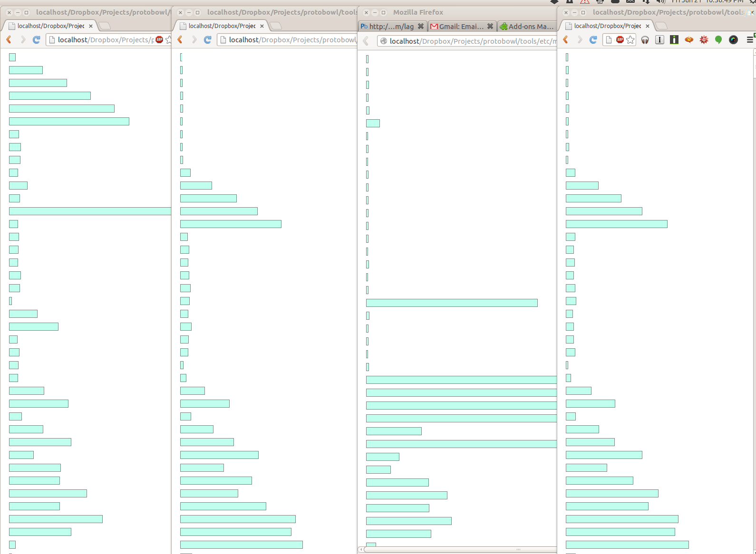Close the http:/...m/lag Firefox tab
This screenshot has height=554, width=756.
(421, 27)
